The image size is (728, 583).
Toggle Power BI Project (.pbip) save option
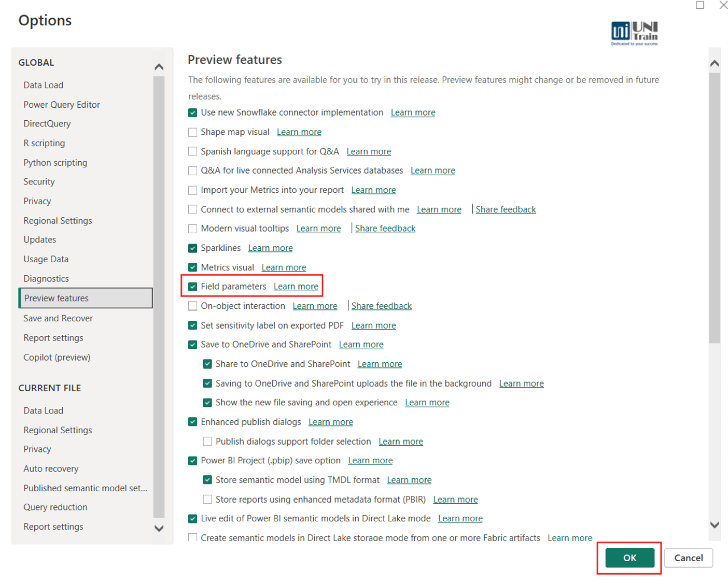pos(192,461)
